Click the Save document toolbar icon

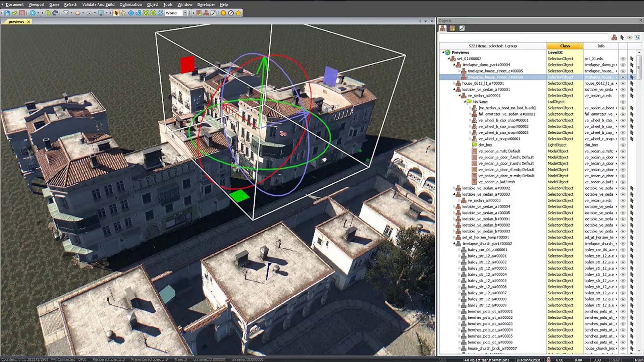7,13
